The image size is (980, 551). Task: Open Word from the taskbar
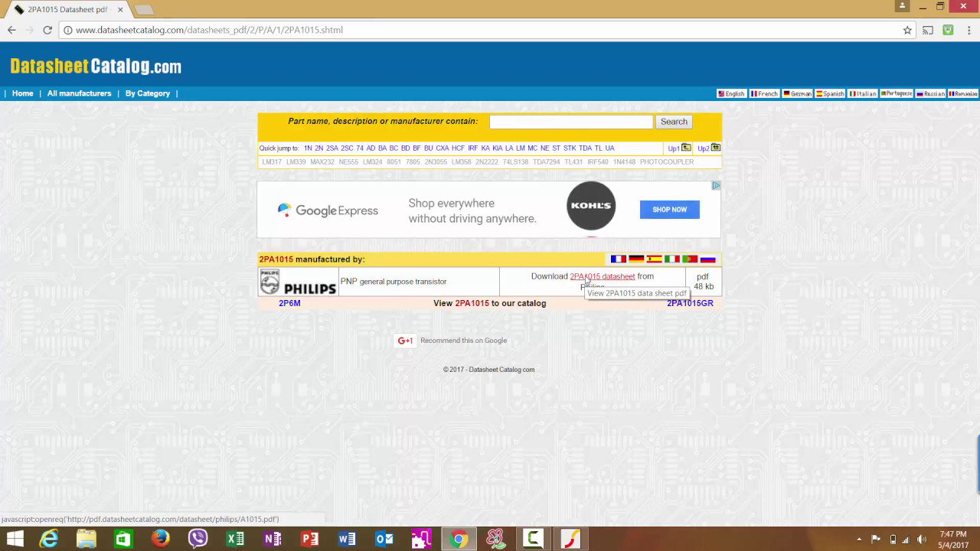(x=347, y=539)
